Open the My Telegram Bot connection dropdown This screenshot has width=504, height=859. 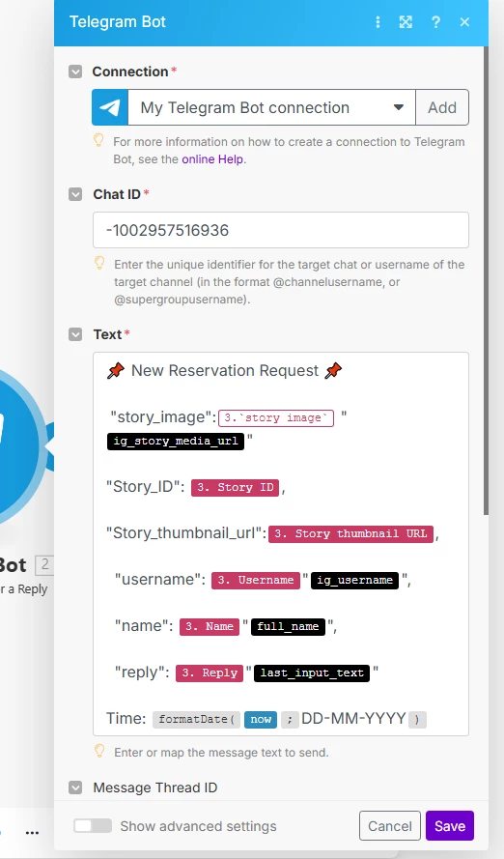click(272, 107)
